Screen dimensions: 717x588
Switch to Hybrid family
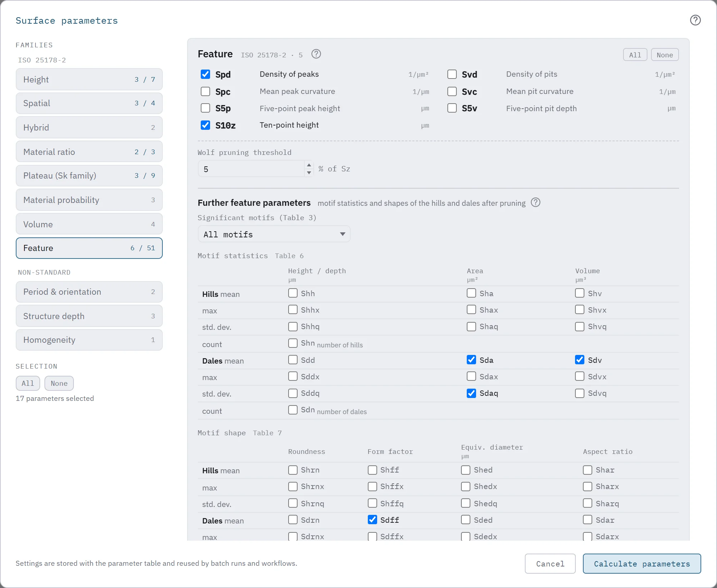(89, 127)
